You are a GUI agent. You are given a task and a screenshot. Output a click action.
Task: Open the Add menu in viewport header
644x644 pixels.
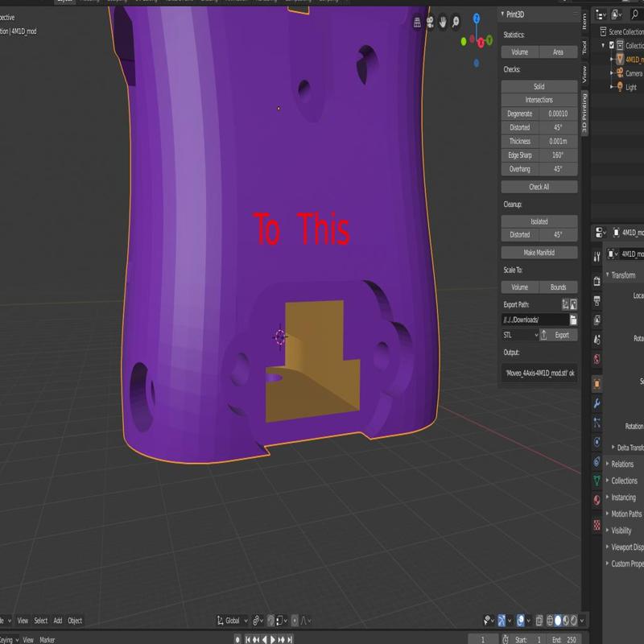coord(58,620)
